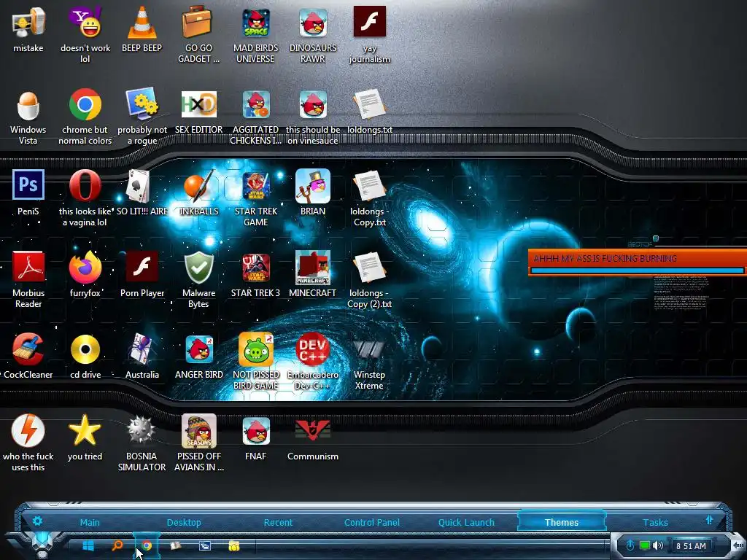Launch the 'MAD BIRDS UNIVERSE' icon

point(256,23)
